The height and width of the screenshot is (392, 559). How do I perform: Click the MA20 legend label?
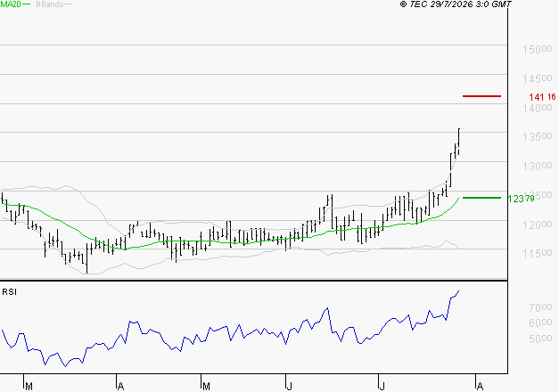(11, 4)
